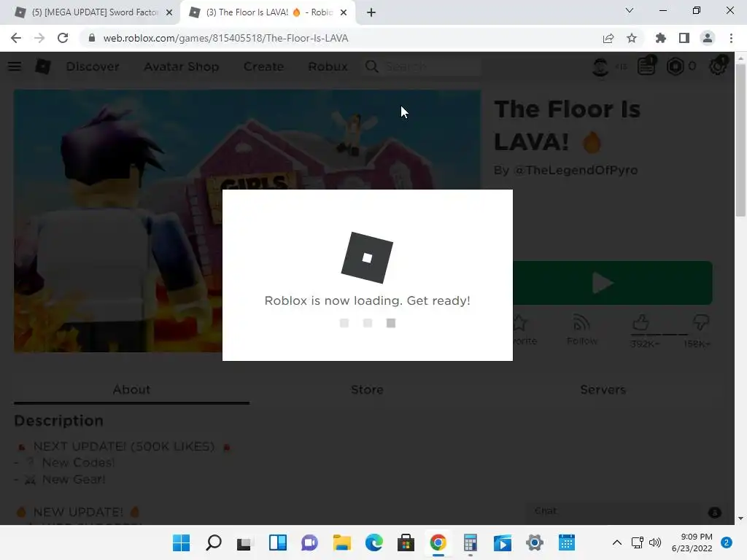Bookmark this page with star
The height and width of the screenshot is (560, 747).
click(x=632, y=38)
